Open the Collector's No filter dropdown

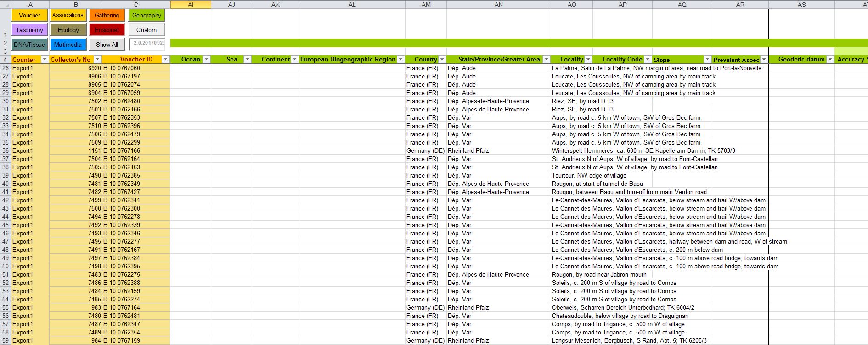click(x=97, y=60)
